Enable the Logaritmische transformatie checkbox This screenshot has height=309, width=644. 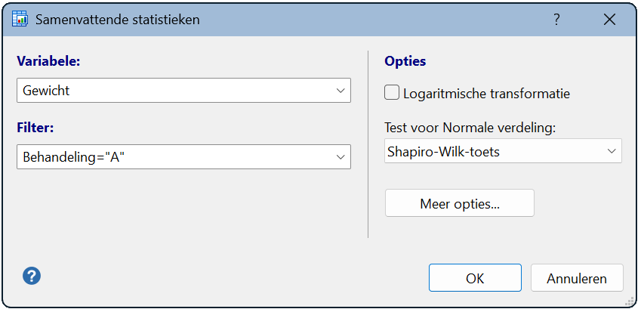pos(392,92)
